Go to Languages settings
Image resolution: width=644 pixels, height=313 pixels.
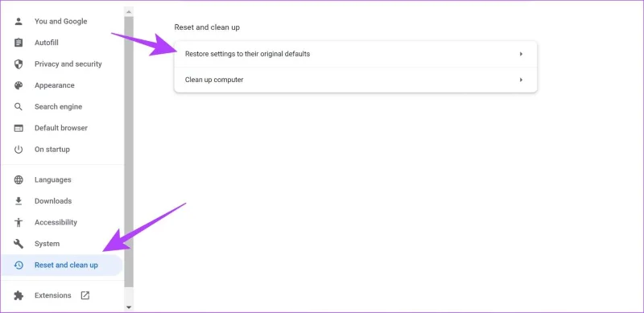[53, 180]
